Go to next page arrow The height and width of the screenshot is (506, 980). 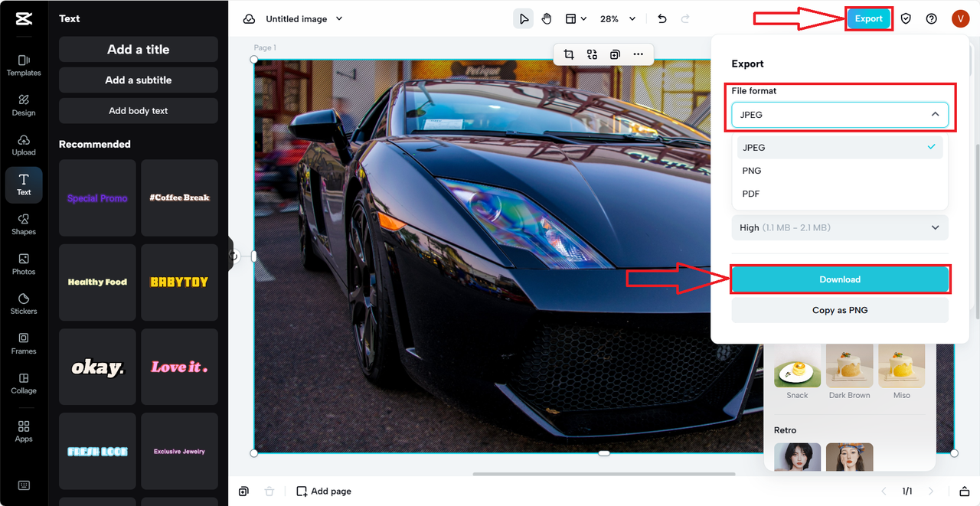(931, 491)
